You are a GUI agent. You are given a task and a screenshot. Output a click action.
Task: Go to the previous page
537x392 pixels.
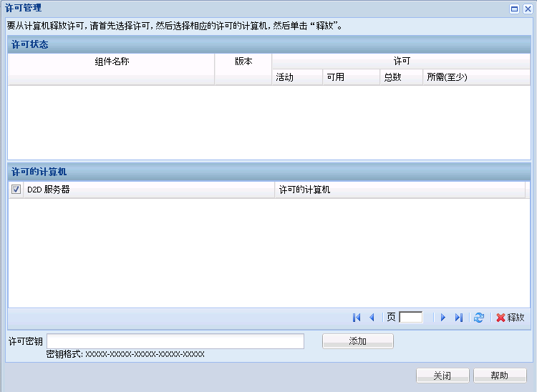tap(372, 318)
